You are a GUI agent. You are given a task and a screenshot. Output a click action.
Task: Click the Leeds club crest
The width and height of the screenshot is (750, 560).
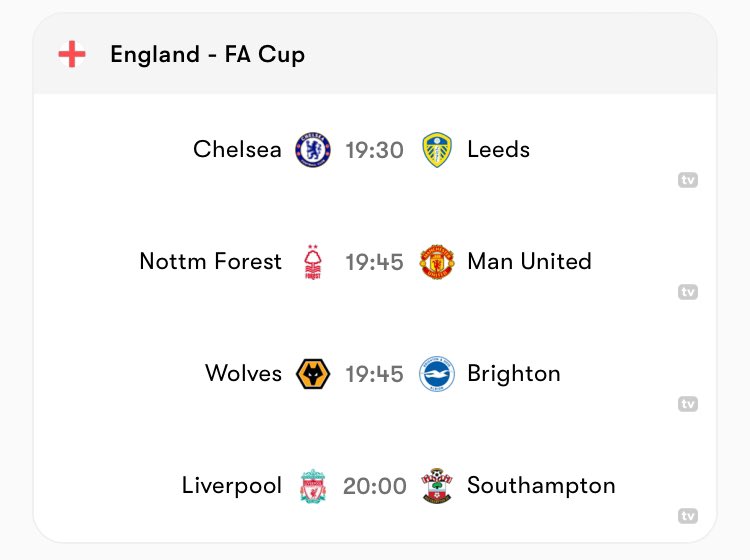pyautogui.click(x=437, y=150)
